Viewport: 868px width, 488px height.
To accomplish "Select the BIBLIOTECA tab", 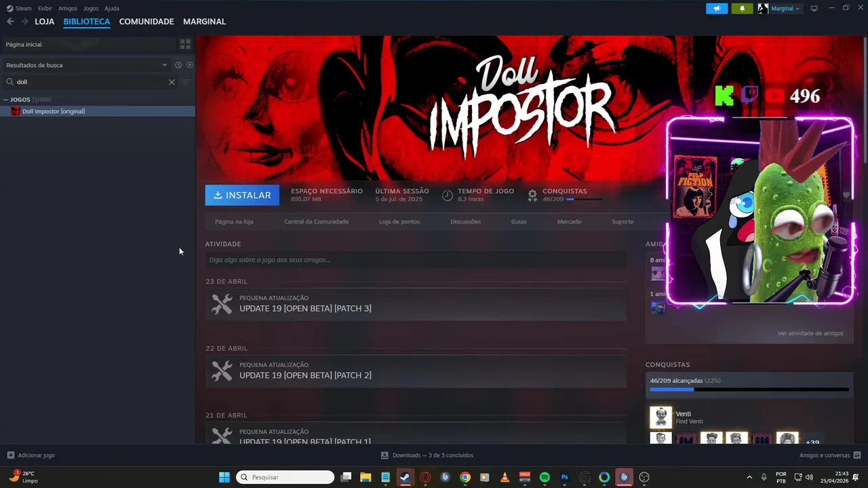I will pos(87,22).
